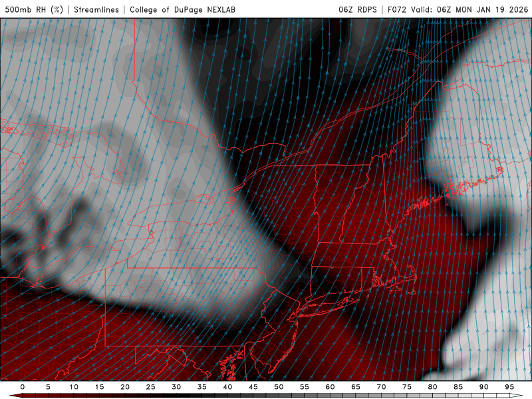Click the dark red left arrow end of colorbar
The height and width of the screenshot is (399, 532).
pos(15,396)
